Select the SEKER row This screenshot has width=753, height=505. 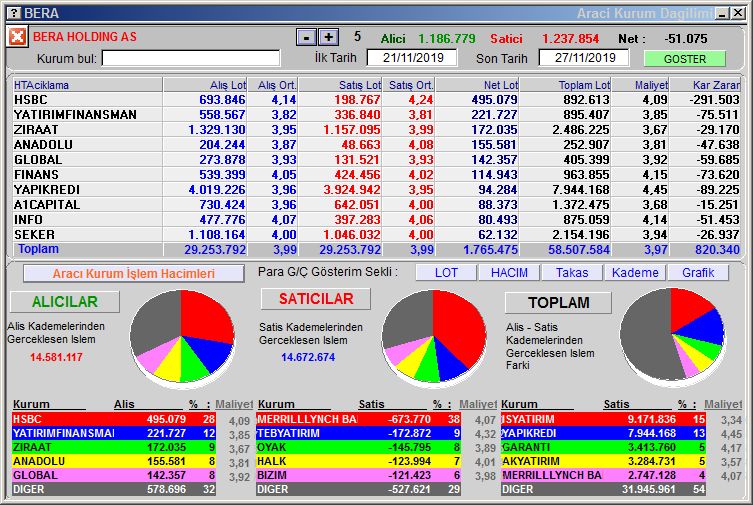pyautogui.click(x=376, y=234)
